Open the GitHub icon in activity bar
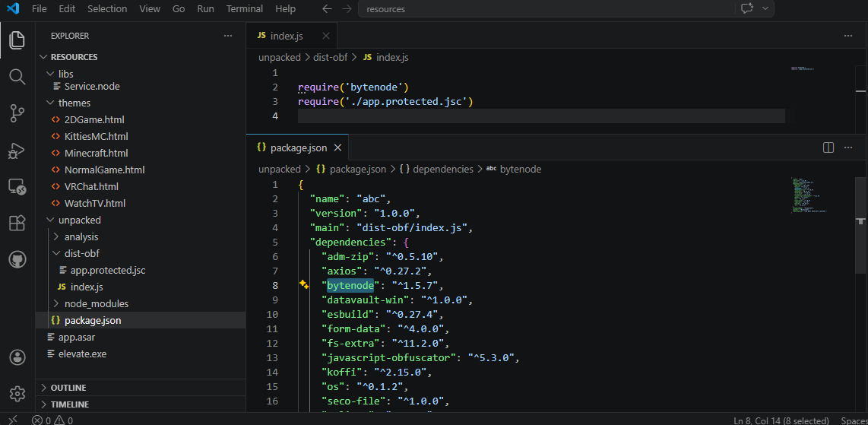 point(17,259)
